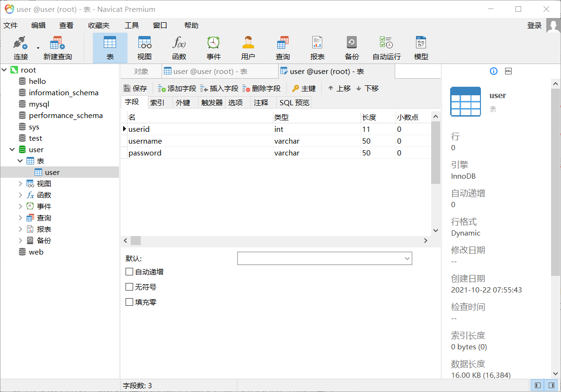The width and height of the screenshot is (561, 392).
Task: Show the table info panel icon
Action: tap(493, 71)
